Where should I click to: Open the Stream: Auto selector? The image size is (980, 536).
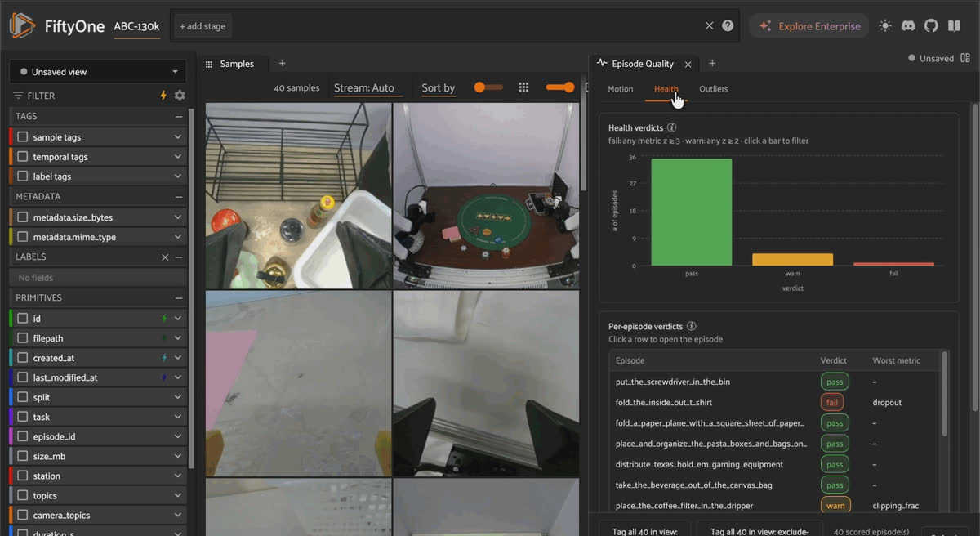pyautogui.click(x=364, y=88)
